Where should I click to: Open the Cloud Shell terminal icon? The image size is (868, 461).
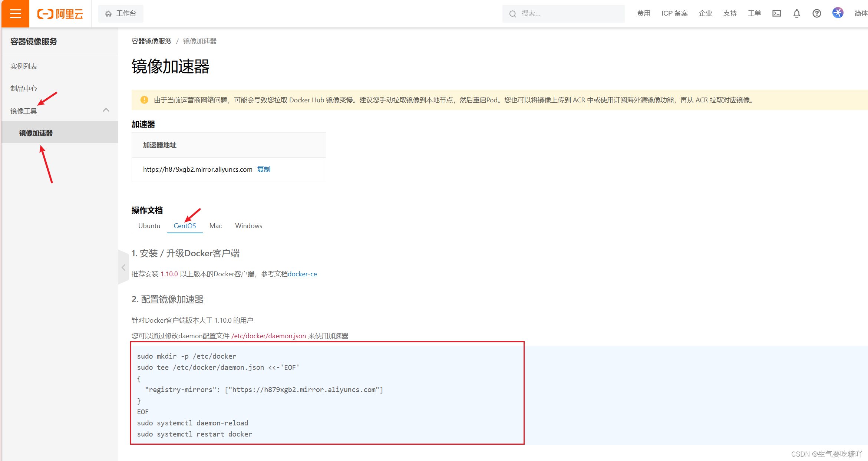click(777, 13)
